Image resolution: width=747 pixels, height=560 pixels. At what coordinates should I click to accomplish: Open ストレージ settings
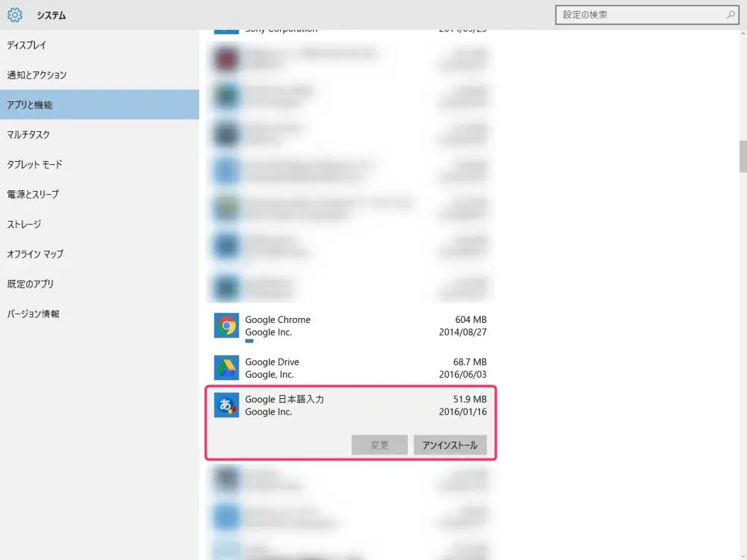coord(99,225)
